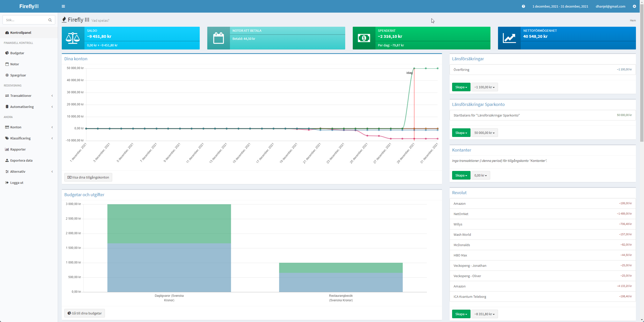Click the green Dagligvaror budget bar segment

click(169, 223)
